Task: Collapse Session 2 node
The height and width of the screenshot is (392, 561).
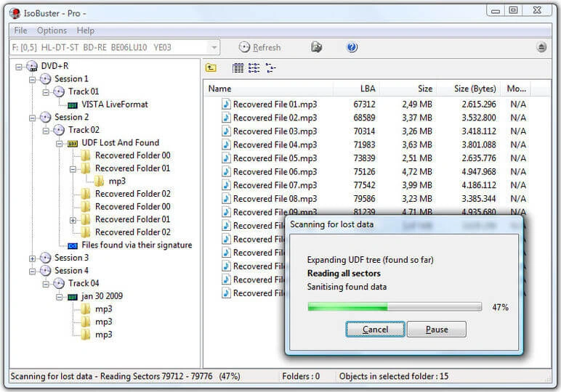Action: (32, 118)
